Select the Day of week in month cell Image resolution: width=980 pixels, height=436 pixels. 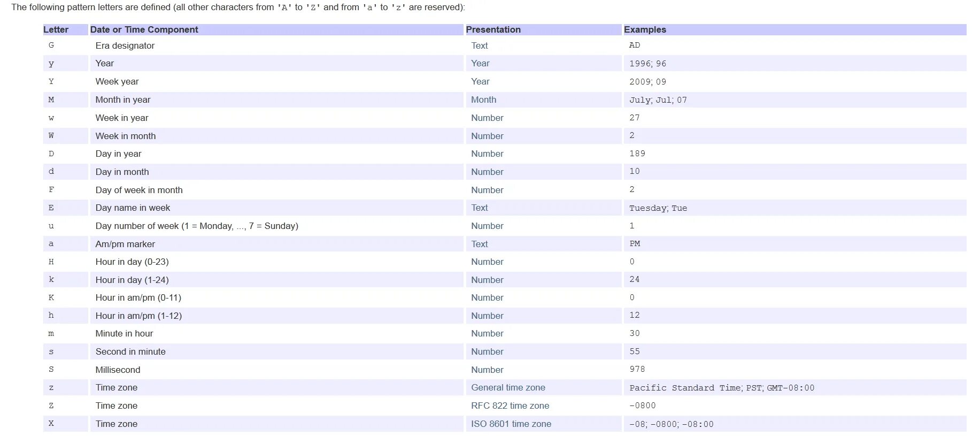coord(276,190)
